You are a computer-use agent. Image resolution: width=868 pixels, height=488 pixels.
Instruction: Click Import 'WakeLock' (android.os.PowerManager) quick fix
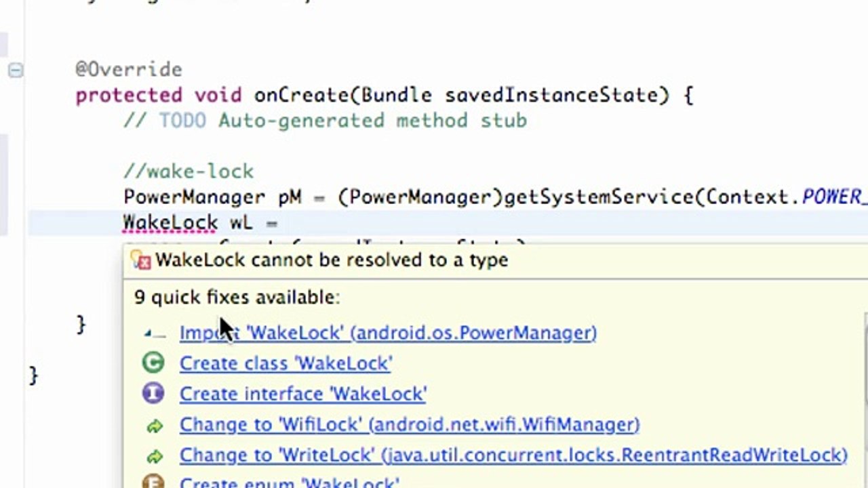(388, 333)
